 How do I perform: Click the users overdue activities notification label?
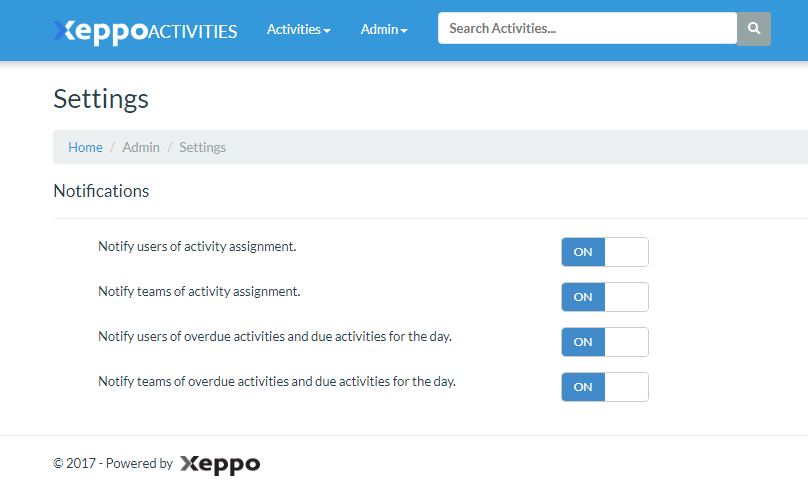[275, 336]
